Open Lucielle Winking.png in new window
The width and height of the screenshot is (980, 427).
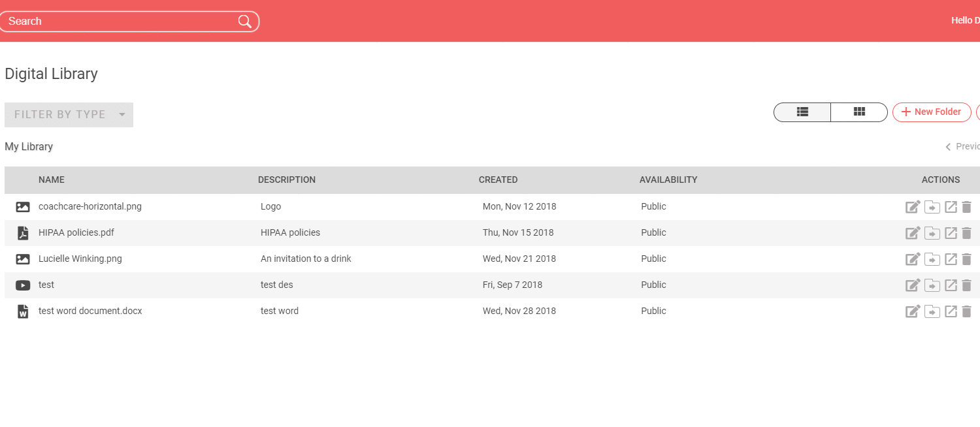pyautogui.click(x=951, y=259)
